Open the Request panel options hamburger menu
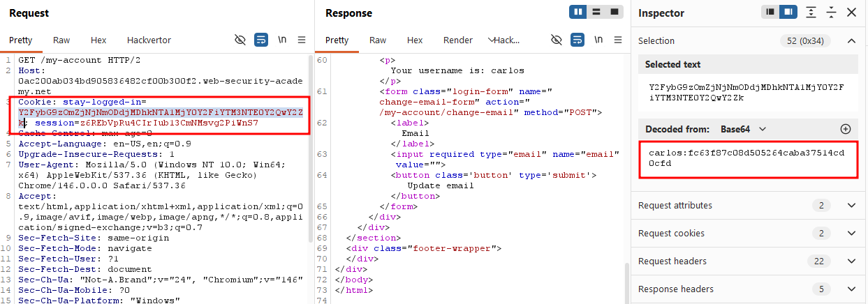This screenshot has width=868, height=304. point(302,40)
